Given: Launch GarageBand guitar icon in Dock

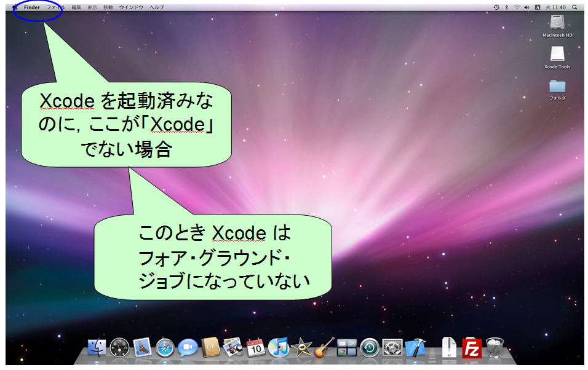Looking at the screenshot, I should coord(324,347).
